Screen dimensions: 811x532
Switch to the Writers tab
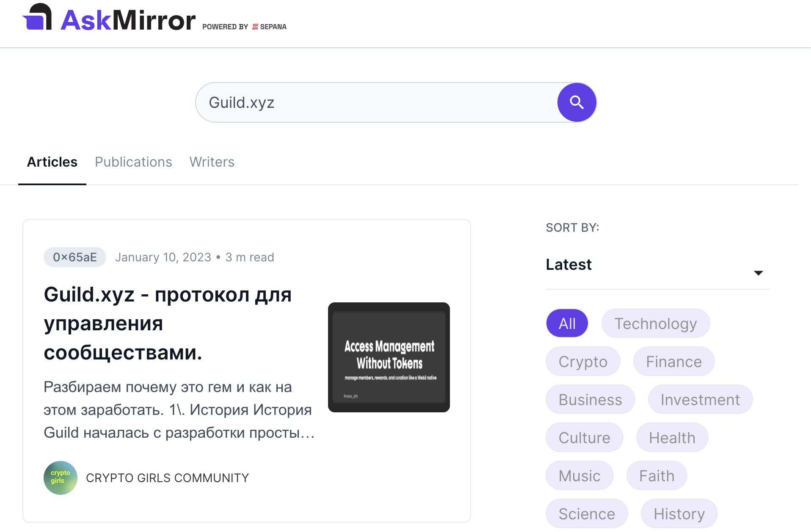click(212, 162)
